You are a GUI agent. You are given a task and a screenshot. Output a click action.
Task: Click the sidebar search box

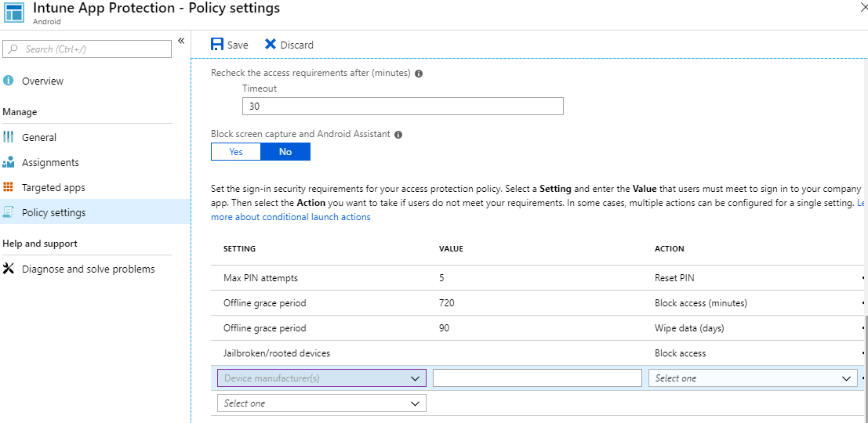87,49
